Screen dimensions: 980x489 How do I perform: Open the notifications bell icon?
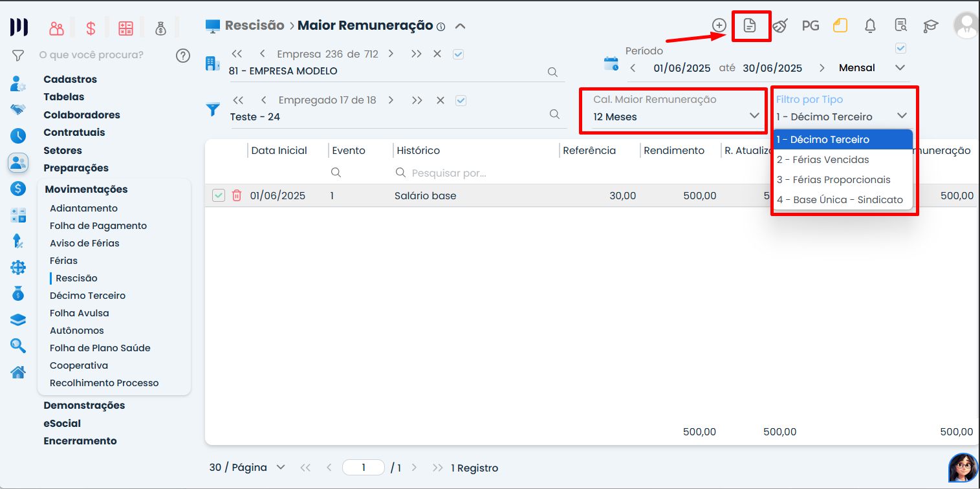click(x=871, y=26)
